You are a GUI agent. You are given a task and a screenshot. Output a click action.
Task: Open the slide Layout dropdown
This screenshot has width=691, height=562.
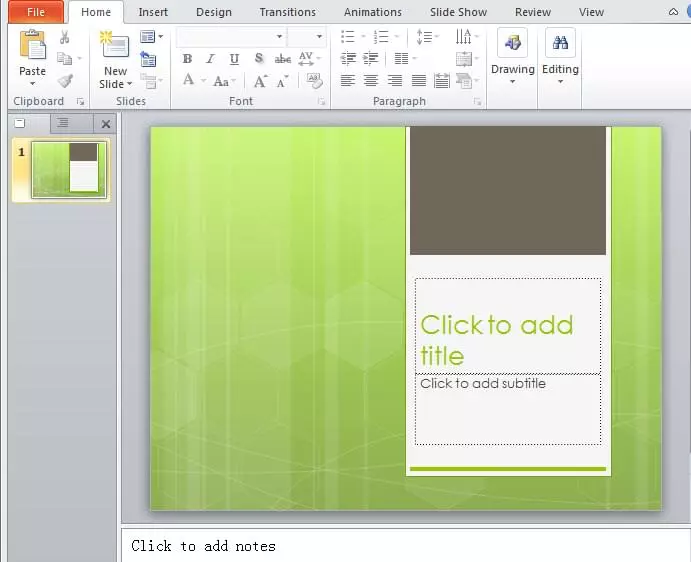(x=151, y=37)
